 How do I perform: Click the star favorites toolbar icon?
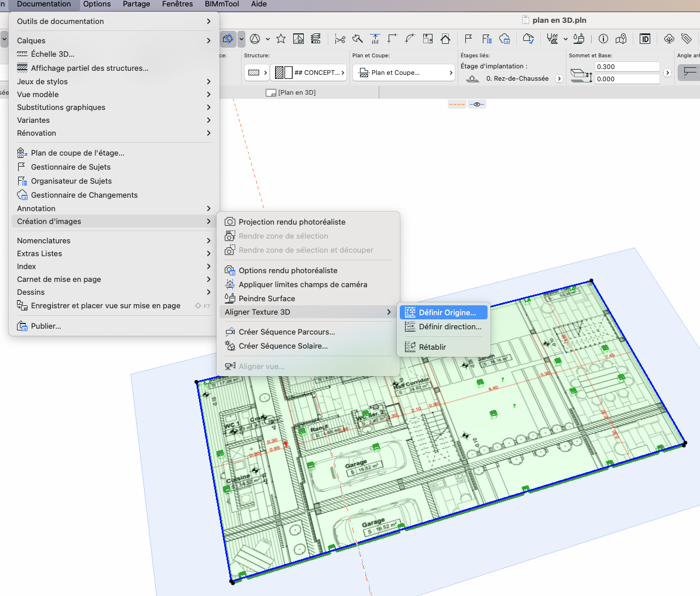pyautogui.click(x=281, y=39)
